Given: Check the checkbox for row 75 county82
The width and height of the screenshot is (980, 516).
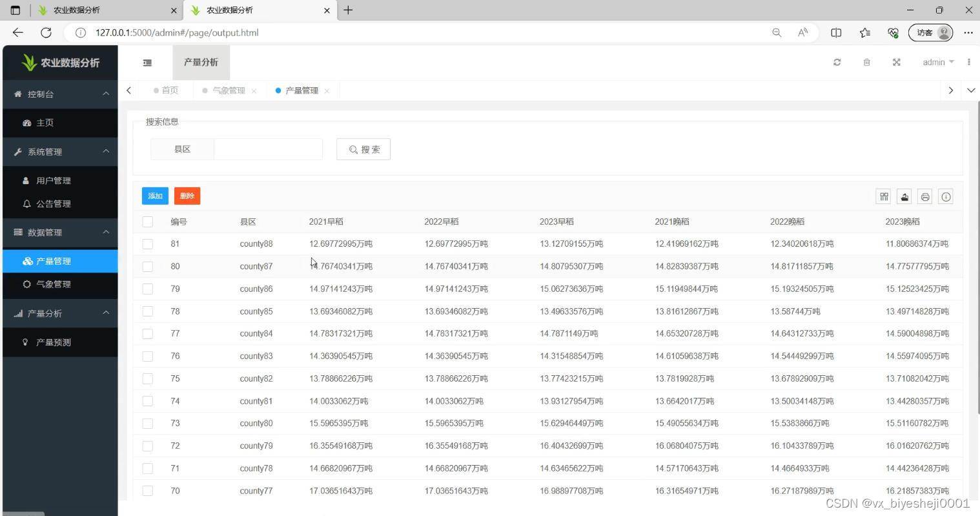Looking at the screenshot, I should click(147, 378).
